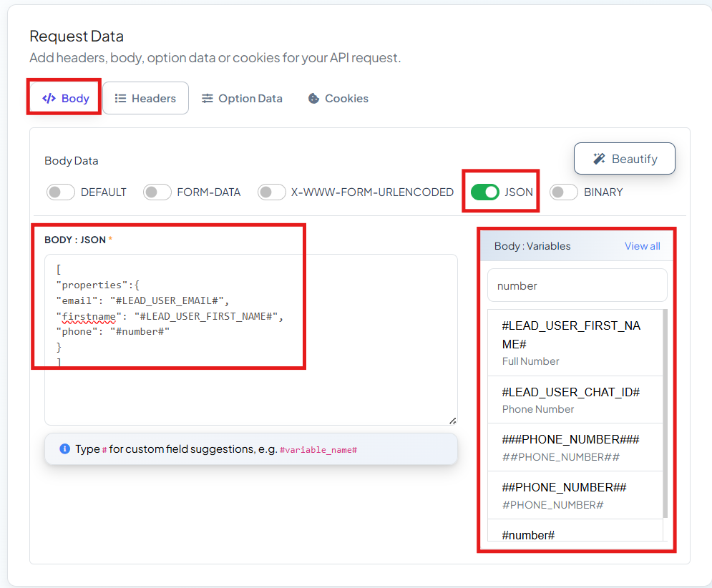Enable the FORM-DATA toggle
This screenshot has height=588, width=712.
[157, 192]
